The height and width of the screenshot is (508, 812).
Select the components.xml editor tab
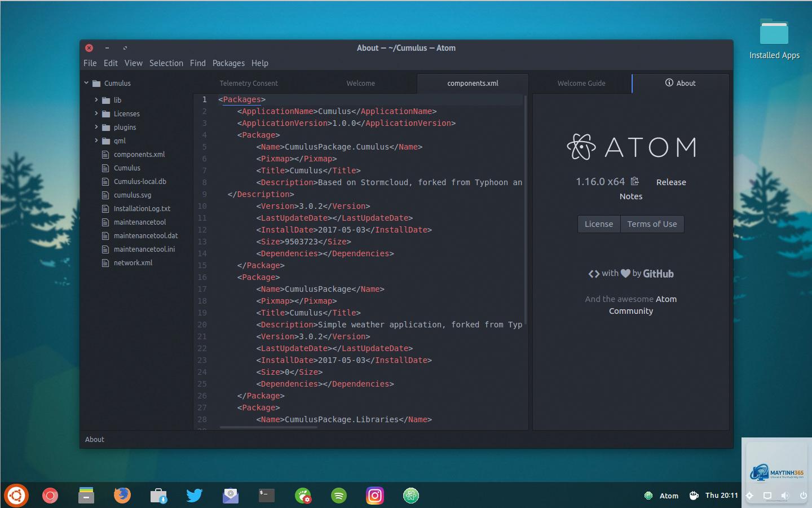(473, 83)
